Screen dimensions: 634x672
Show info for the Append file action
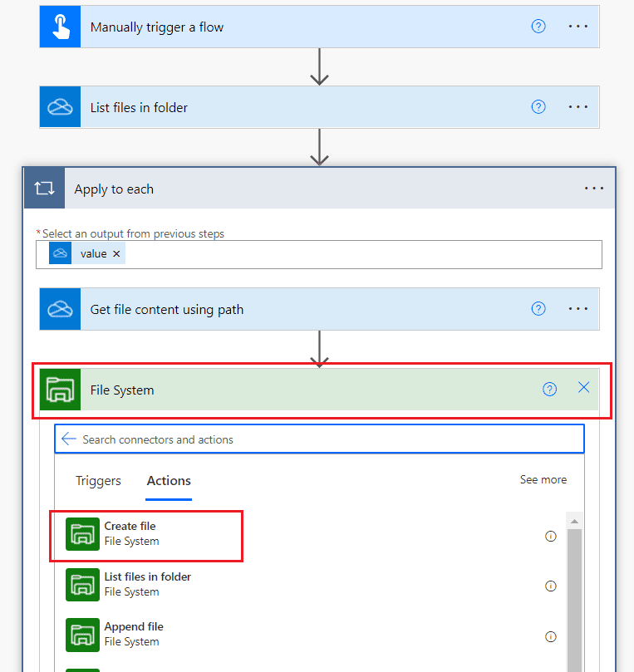[x=550, y=636]
